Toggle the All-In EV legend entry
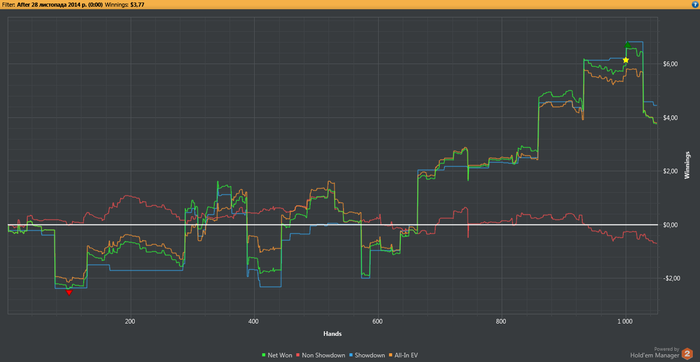Image resolution: width=700 pixels, height=362 pixels. click(x=404, y=355)
